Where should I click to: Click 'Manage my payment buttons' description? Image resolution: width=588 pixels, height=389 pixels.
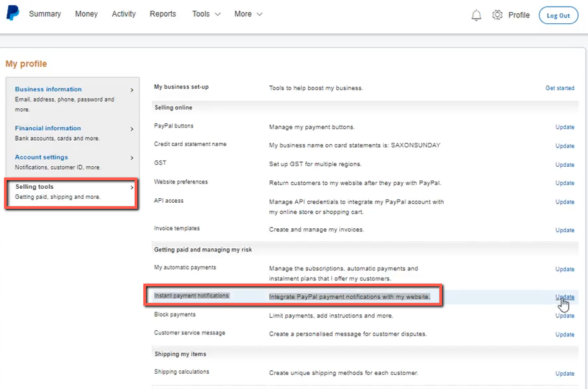[311, 127]
